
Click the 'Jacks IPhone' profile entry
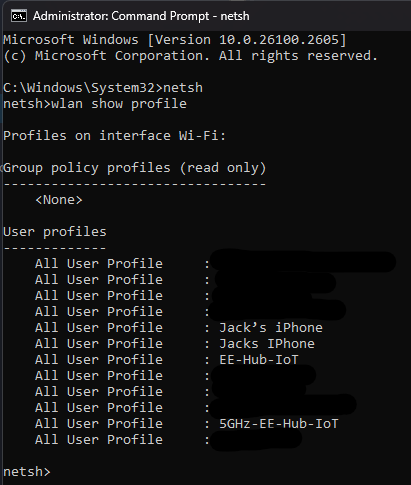tap(267, 344)
